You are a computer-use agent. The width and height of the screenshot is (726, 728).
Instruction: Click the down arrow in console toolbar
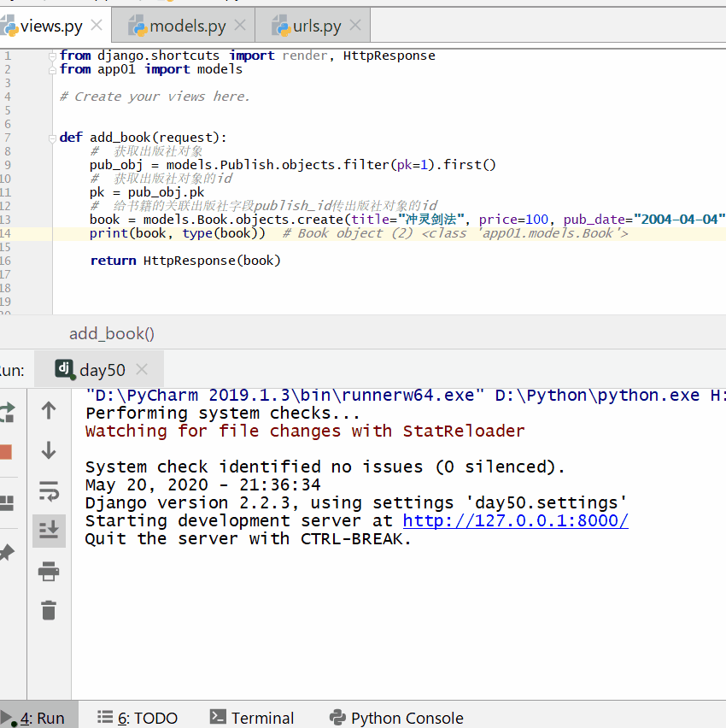(x=49, y=450)
